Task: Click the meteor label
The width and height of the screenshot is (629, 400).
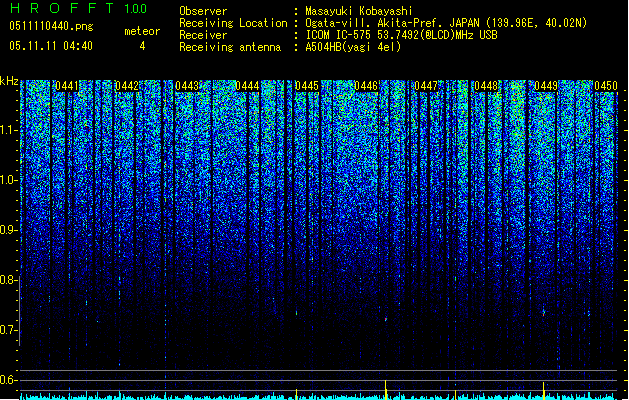Action: click(x=142, y=31)
